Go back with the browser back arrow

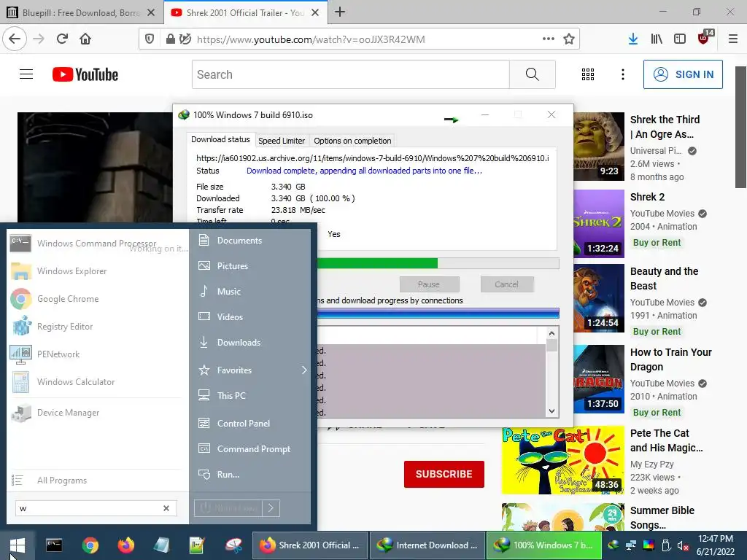tap(15, 39)
